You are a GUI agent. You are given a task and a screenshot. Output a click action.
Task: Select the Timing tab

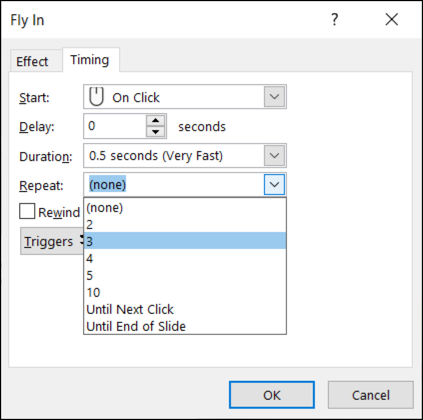tap(90, 60)
